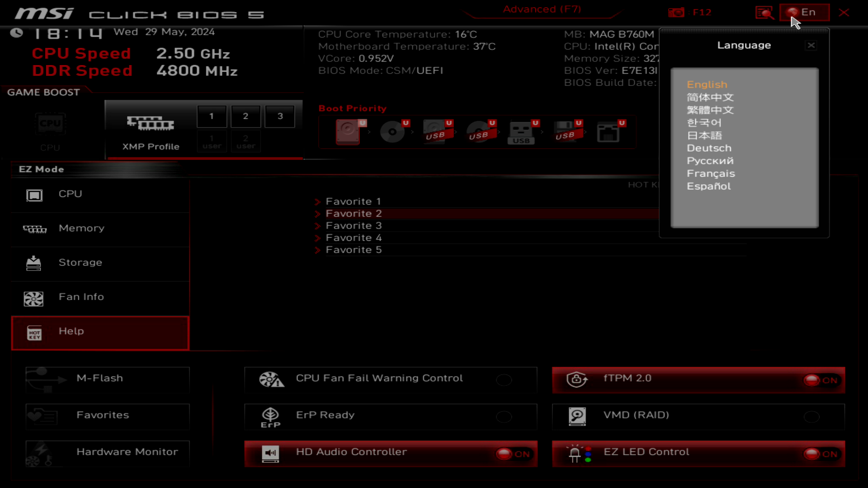Select the optical disc boot device icon
Viewport: 868px width, 488px height.
click(x=392, y=131)
